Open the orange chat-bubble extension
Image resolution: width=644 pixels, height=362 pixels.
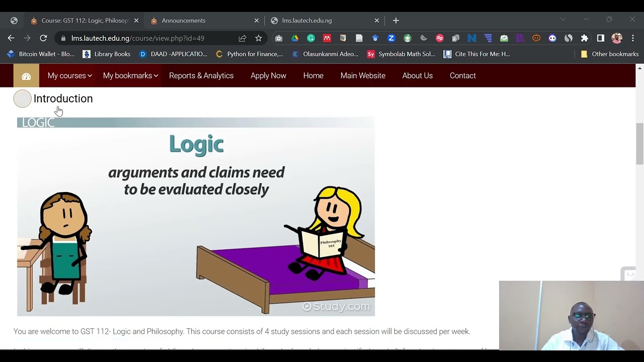[x=536, y=38]
